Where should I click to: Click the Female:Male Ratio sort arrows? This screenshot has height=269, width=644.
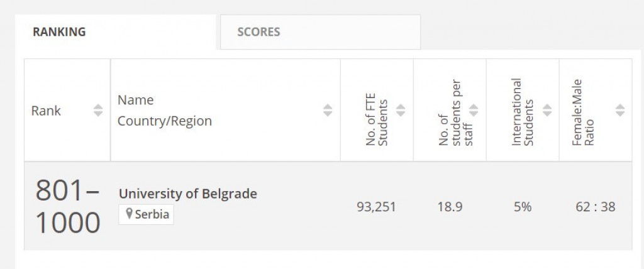tap(620, 111)
